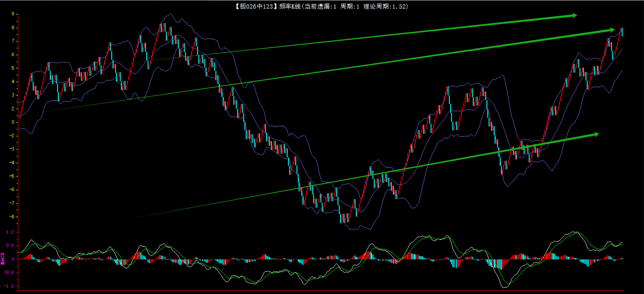This screenshot has width=644, height=294.
Task: Select the last cyan candlestick at far right
Action: click(622, 32)
